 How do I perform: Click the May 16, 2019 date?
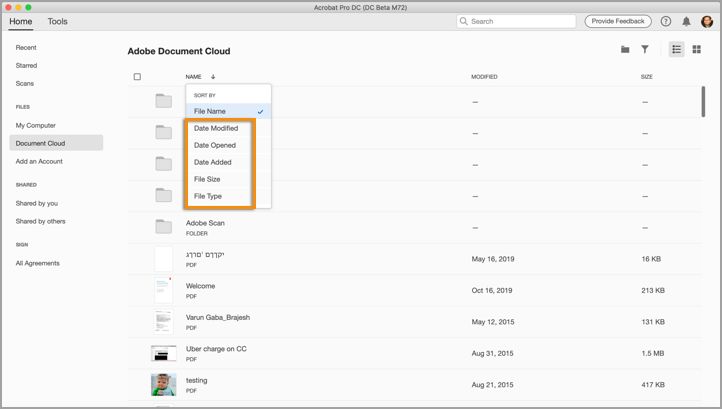tap(493, 259)
